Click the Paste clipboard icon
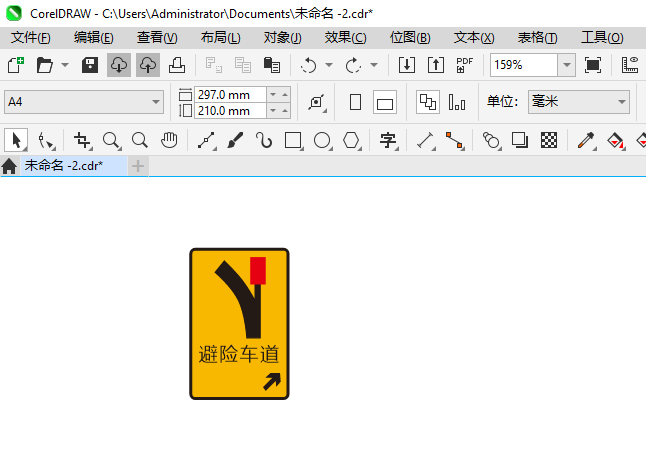646x452 pixels. (272, 65)
